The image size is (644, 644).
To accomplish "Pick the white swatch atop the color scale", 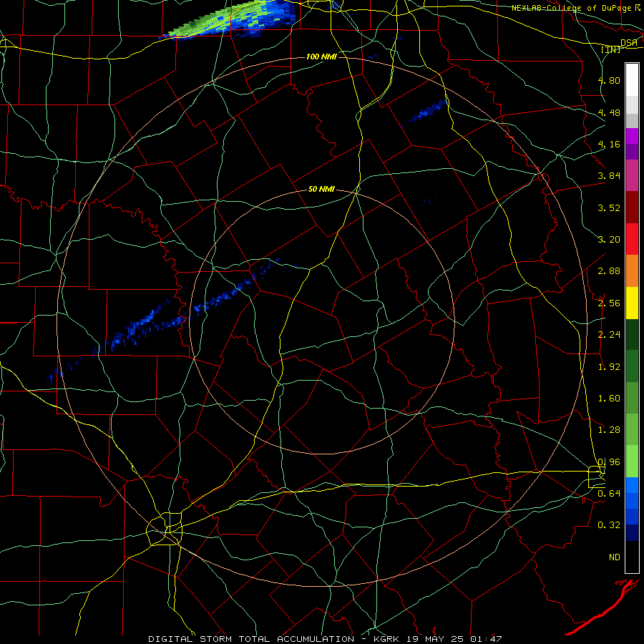I will (632, 80).
